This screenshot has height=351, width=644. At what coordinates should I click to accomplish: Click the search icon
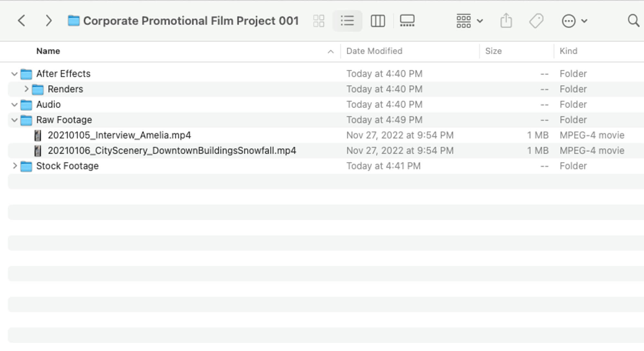pos(631,20)
